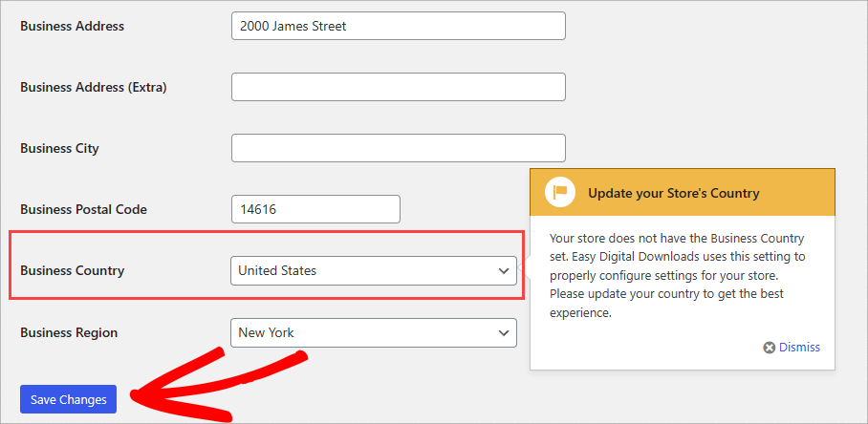Focus the Business Postal Code field containing 14616
Viewport: 868px width, 424px height.
pos(315,209)
